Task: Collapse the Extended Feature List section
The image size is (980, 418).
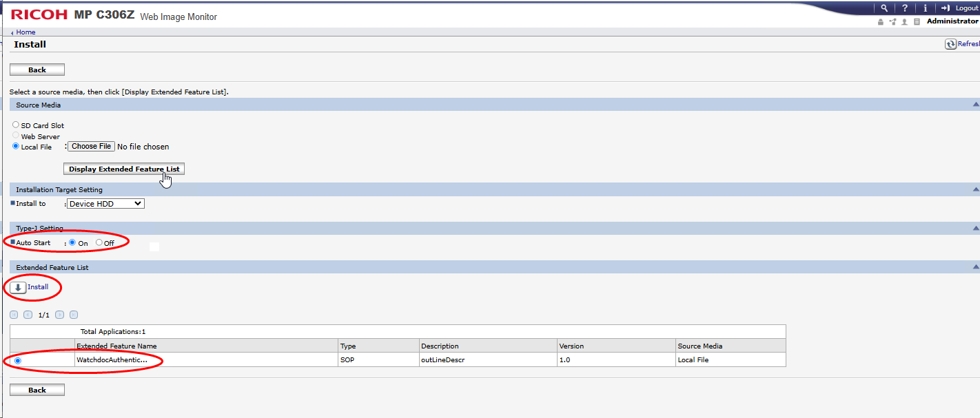Action: pyautogui.click(x=975, y=267)
